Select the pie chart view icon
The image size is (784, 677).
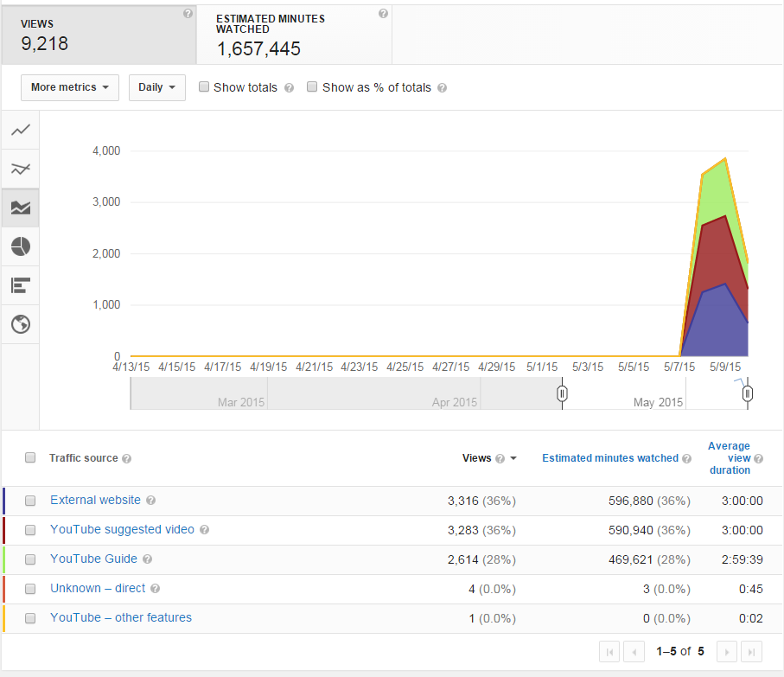pyautogui.click(x=21, y=246)
